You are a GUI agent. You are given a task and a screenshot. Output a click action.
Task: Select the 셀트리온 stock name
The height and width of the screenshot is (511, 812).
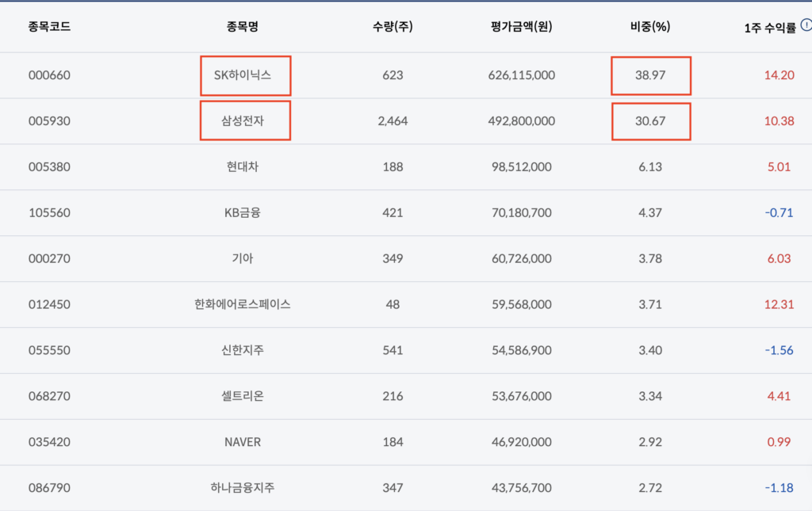(x=243, y=396)
